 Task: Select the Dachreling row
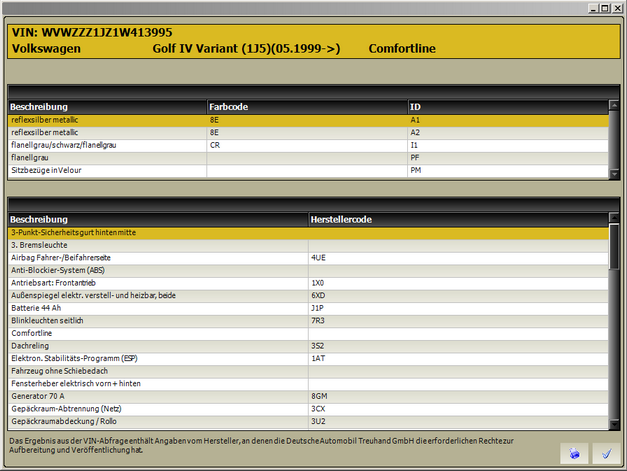tap(308, 346)
